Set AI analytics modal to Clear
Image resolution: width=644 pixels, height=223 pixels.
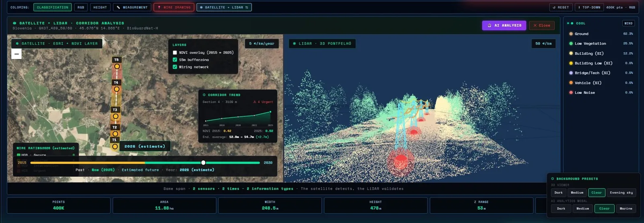[x=605, y=209]
